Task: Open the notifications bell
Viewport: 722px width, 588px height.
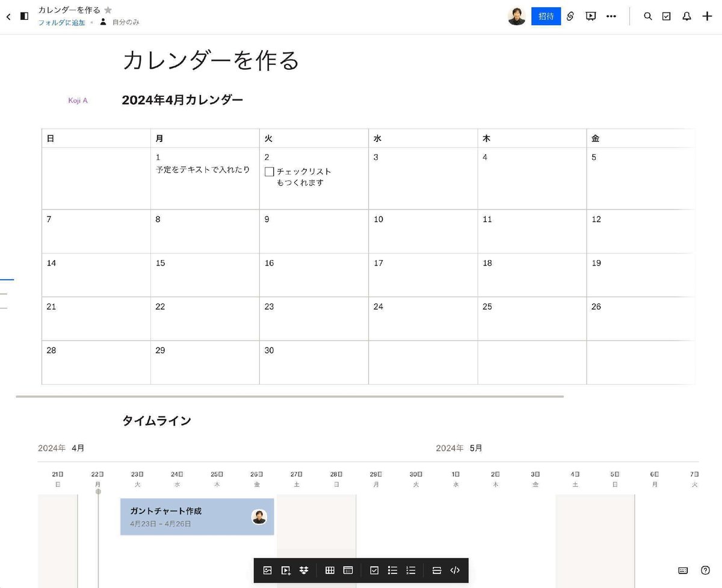Action: (687, 16)
